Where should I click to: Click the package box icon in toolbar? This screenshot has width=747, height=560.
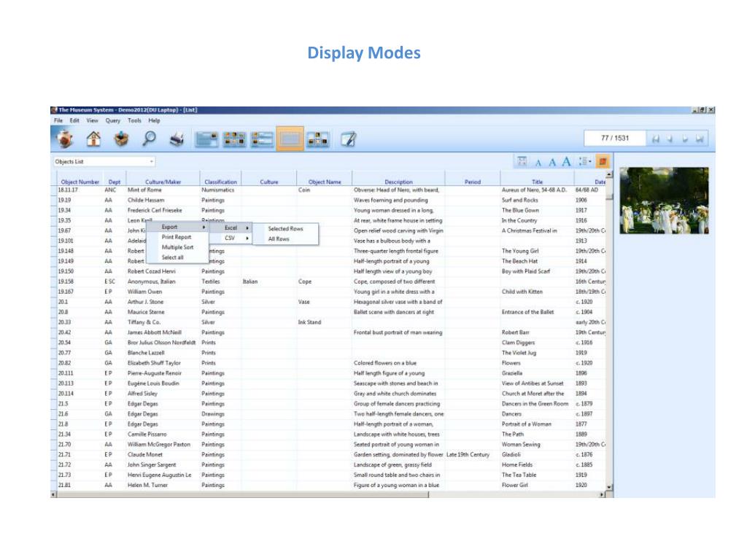tap(121, 139)
